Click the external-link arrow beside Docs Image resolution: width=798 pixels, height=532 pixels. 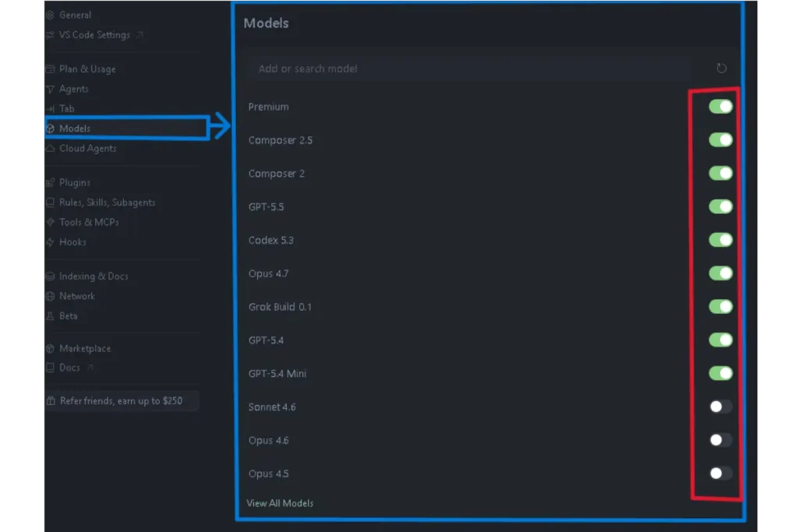point(90,367)
